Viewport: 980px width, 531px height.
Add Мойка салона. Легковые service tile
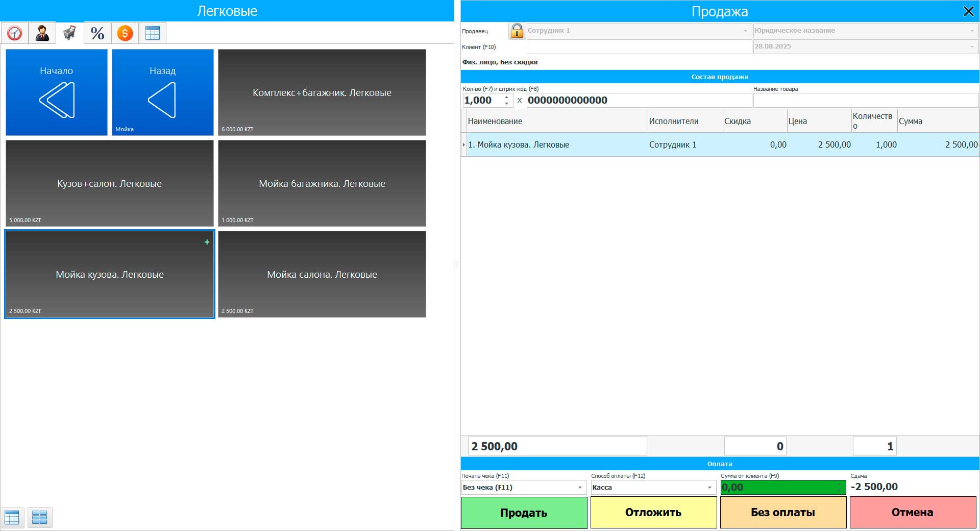pos(322,274)
